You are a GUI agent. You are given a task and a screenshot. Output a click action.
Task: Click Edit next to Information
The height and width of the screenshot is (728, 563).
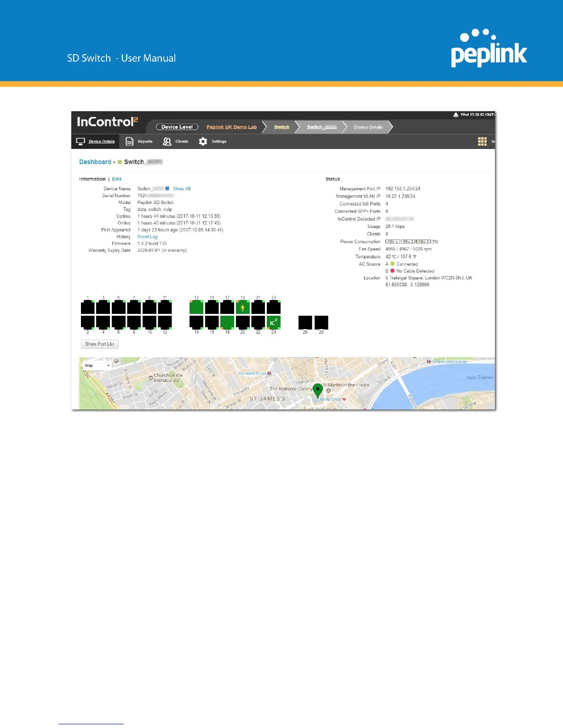click(x=117, y=179)
